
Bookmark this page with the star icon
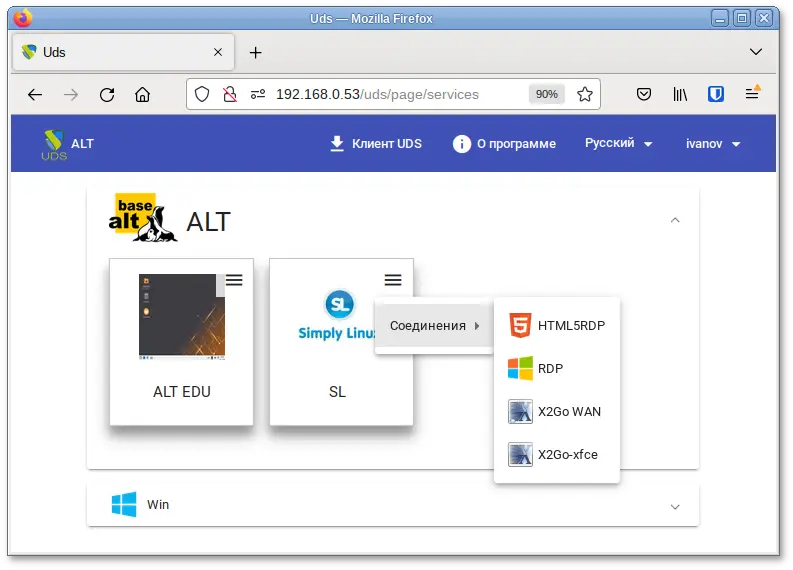[585, 94]
